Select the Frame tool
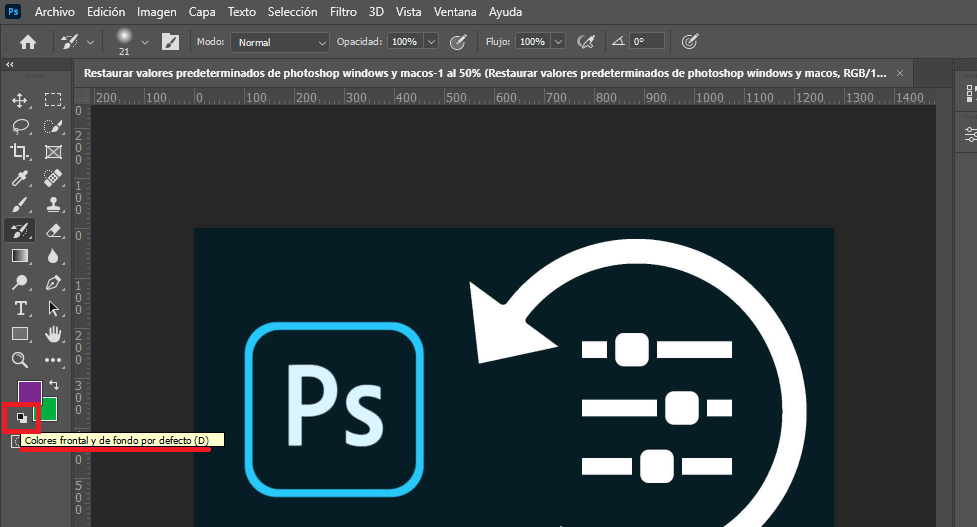The width and height of the screenshot is (977, 527). 53,152
